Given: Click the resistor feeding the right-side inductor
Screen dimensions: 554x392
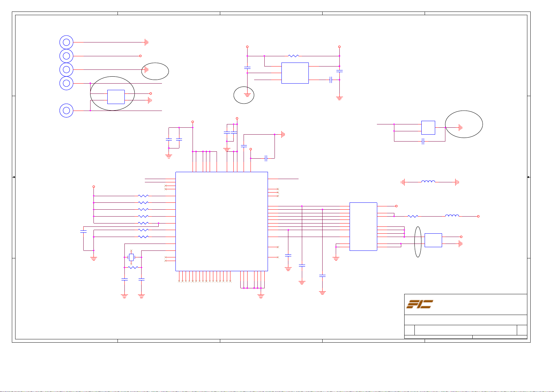Looking at the screenshot, I should coord(413,216).
